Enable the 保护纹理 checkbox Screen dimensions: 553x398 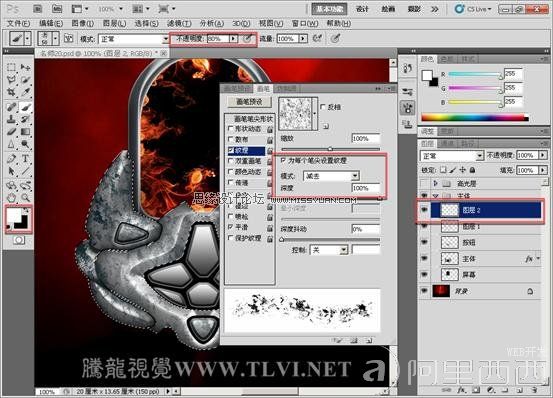coord(231,238)
